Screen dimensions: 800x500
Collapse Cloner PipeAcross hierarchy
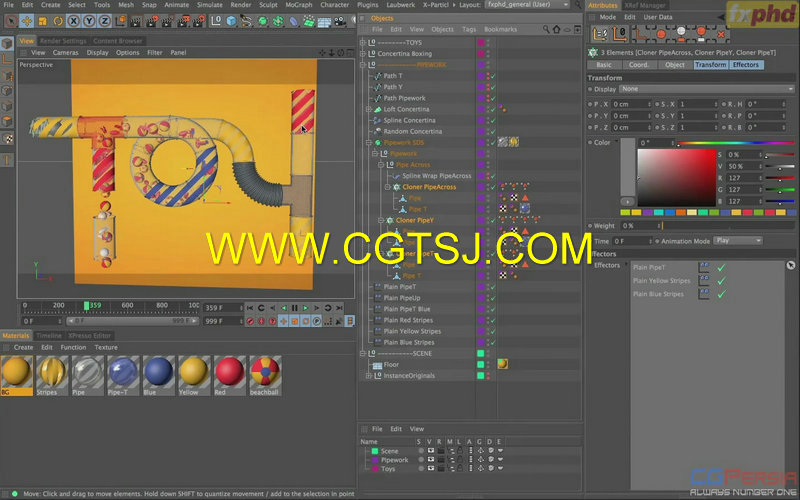387,187
